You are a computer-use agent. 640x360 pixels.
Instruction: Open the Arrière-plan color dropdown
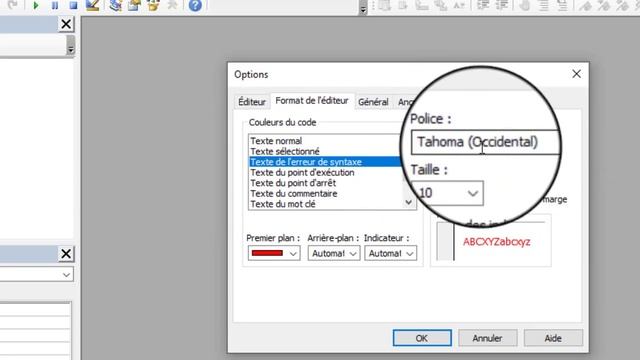pyautogui.click(x=334, y=253)
